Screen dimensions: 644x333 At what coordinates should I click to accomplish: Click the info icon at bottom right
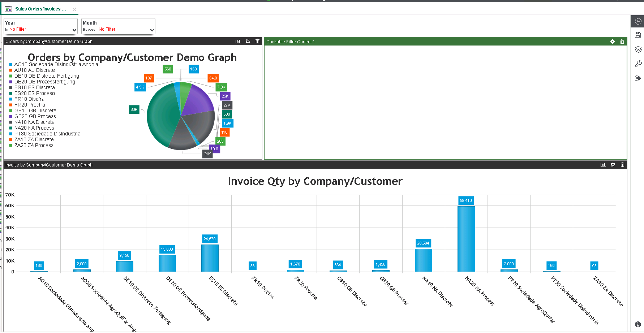pyautogui.click(x=638, y=324)
